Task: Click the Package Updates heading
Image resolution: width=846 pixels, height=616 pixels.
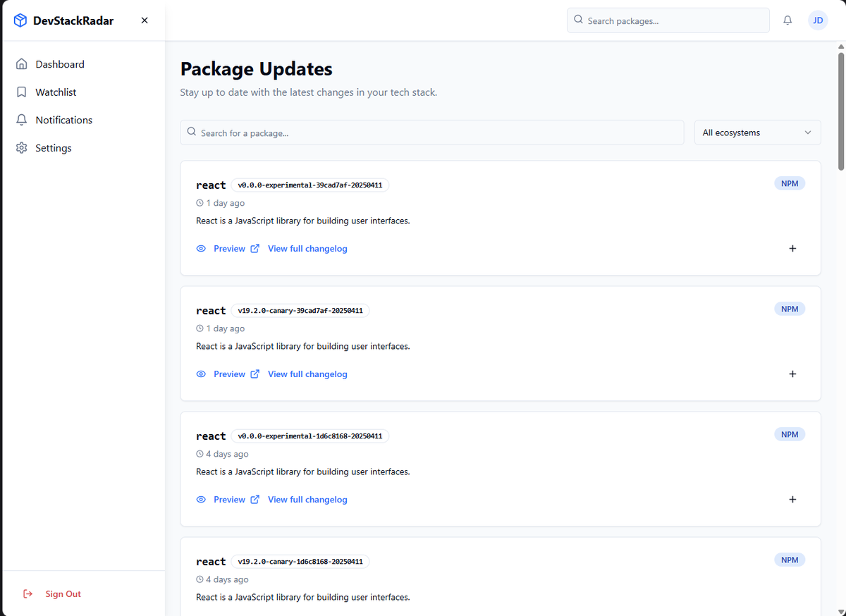Action: 257,69
